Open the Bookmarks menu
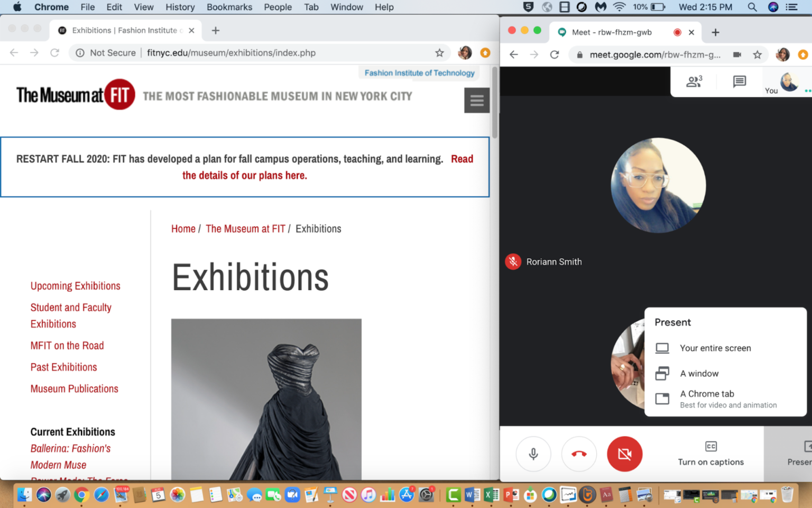The height and width of the screenshot is (508, 812). click(x=229, y=7)
